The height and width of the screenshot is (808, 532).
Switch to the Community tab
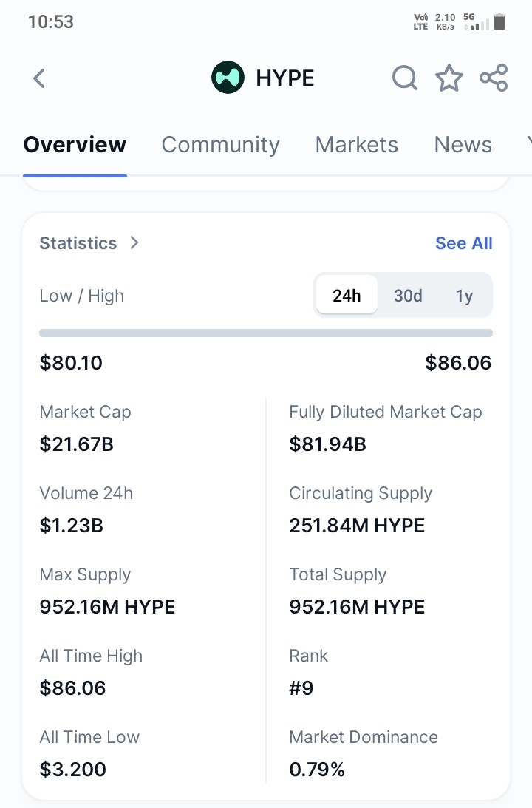coord(220,145)
